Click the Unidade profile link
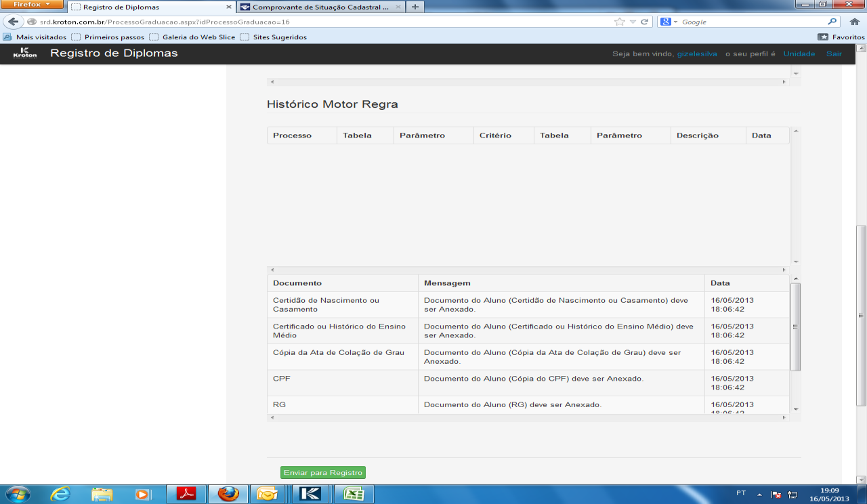Screen dimensions: 867x504 point(799,54)
